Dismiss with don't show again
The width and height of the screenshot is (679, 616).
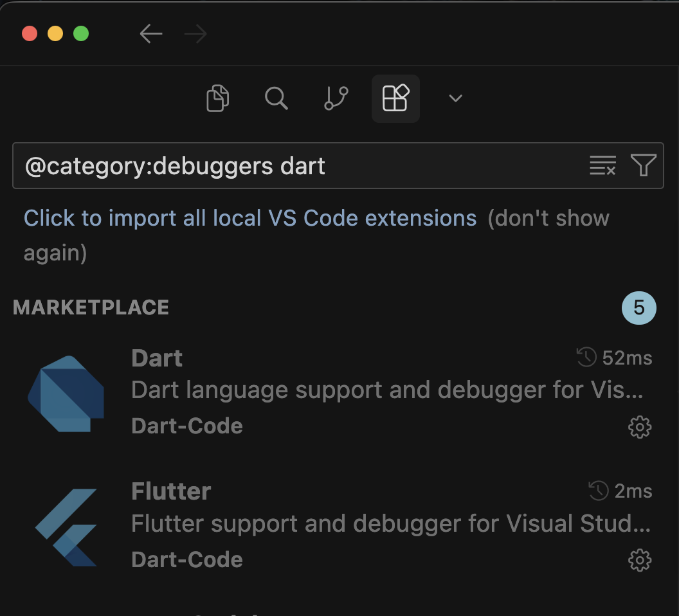tap(316, 235)
